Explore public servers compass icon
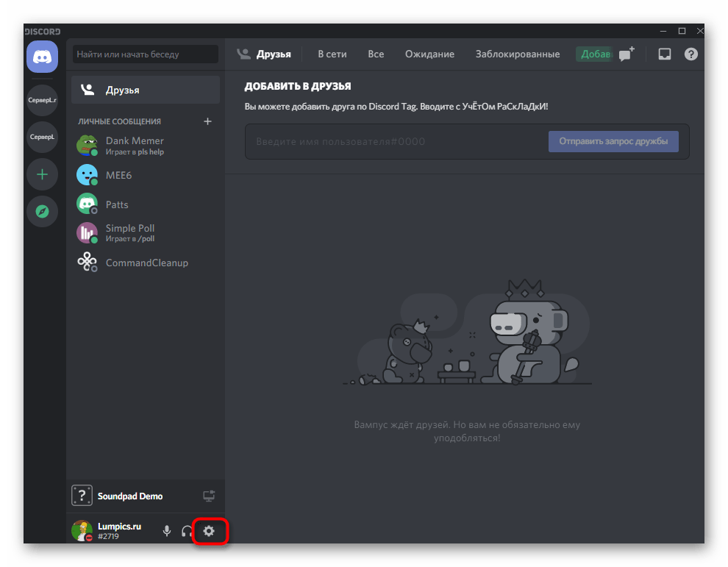This screenshot has width=728, height=567. click(x=42, y=212)
